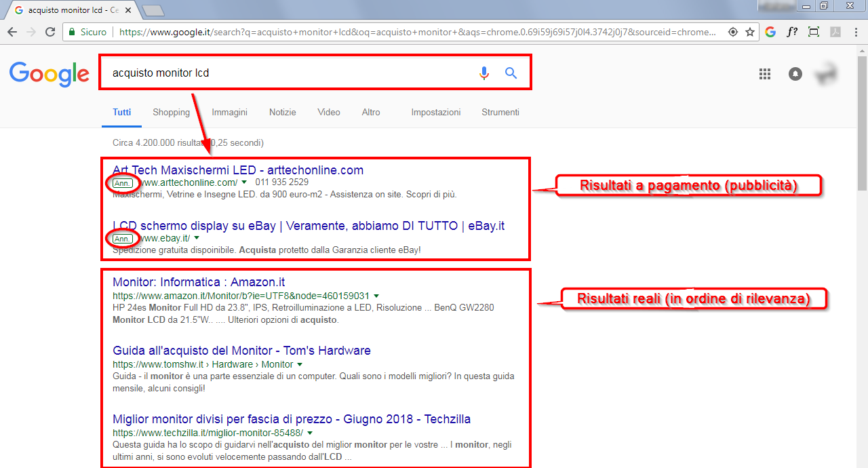
Task: Switch to the Video tab
Action: coord(329,113)
